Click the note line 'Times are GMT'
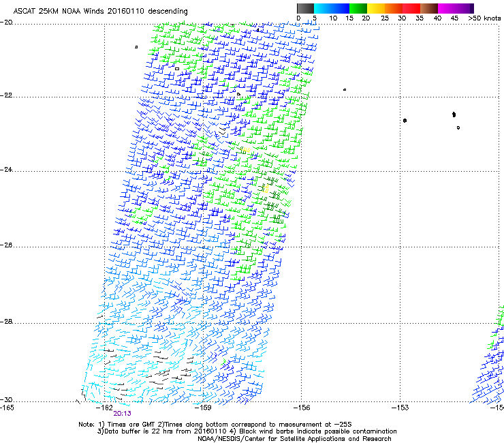The height and width of the screenshot is (443, 504). click(131, 425)
